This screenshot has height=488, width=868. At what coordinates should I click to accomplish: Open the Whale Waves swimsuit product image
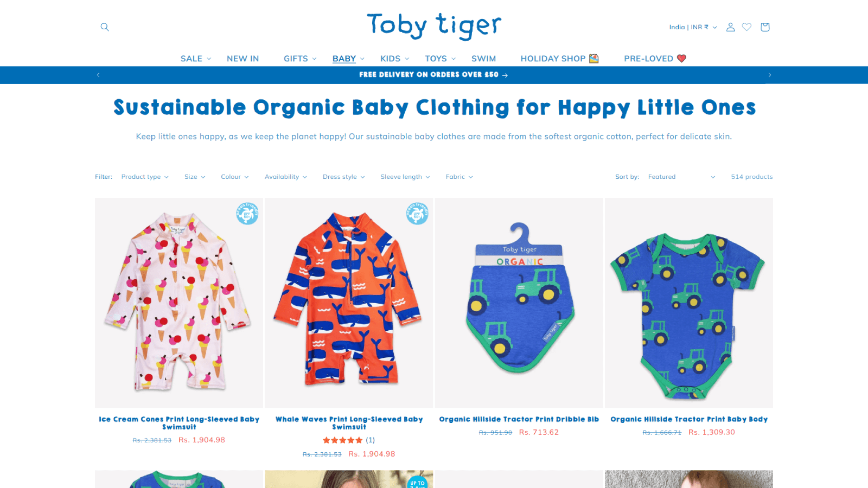pyautogui.click(x=349, y=303)
